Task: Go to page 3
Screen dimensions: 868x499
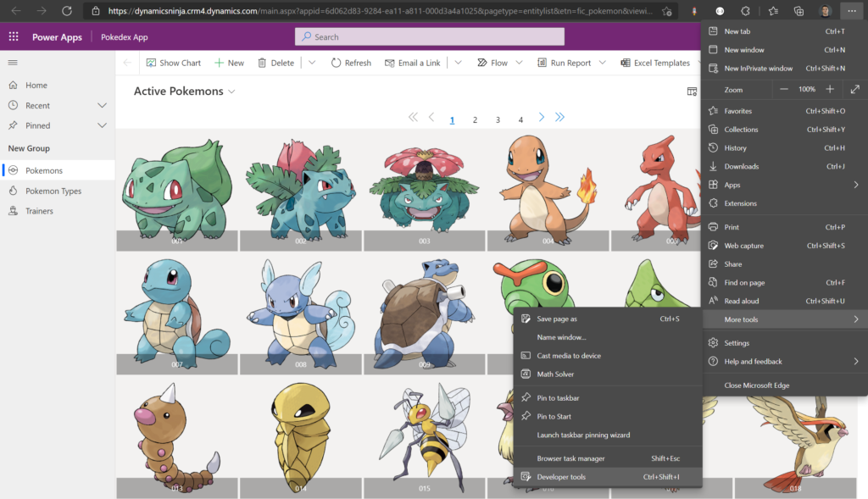Action: [498, 119]
